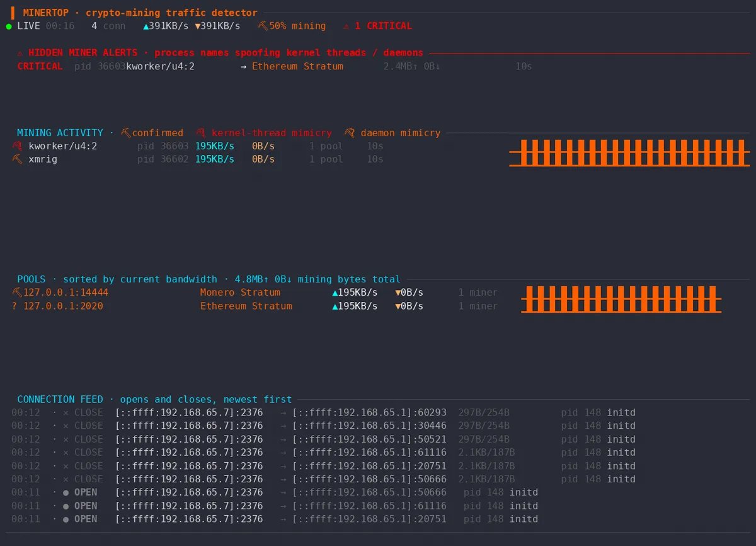Click the 10s duration in the alert row
Image resolution: width=756 pixels, height=546 pixels.
pos(524,66)
